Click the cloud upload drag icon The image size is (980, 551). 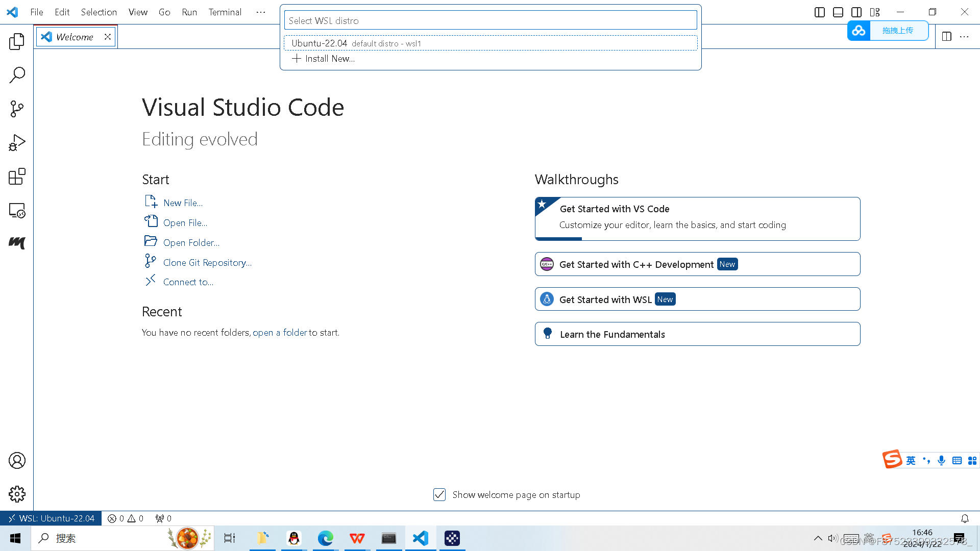859,31
